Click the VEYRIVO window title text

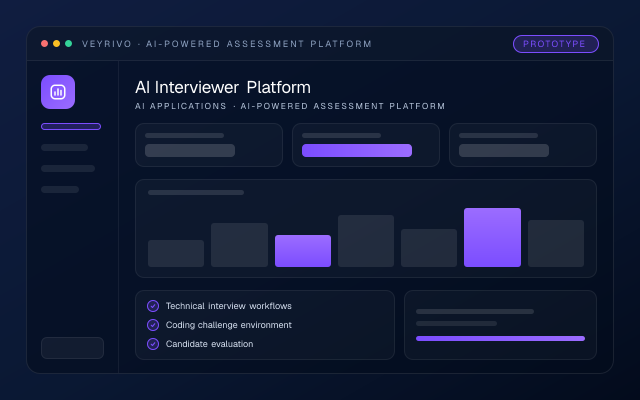[x=227, y=44]
